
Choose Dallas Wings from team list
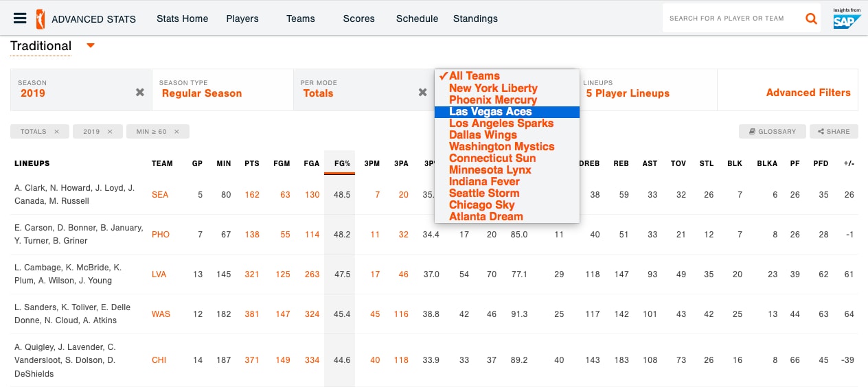coord(507,134)
